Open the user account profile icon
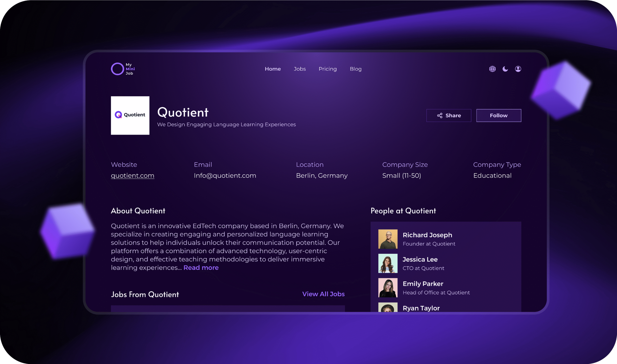The image size is (617, 364). click(518, 69)
